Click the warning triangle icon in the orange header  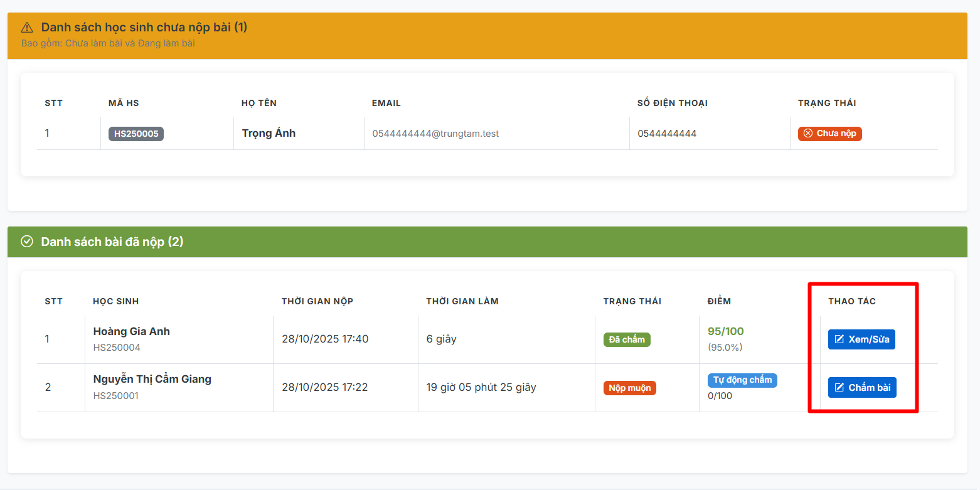pos(27,28)
